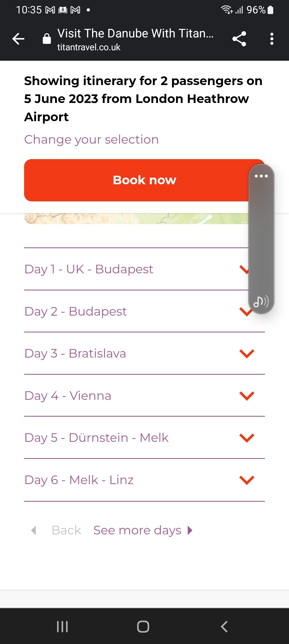Tap the browser back arrow
This screenshot has width=289, height=644.
(x=18, y=39)
